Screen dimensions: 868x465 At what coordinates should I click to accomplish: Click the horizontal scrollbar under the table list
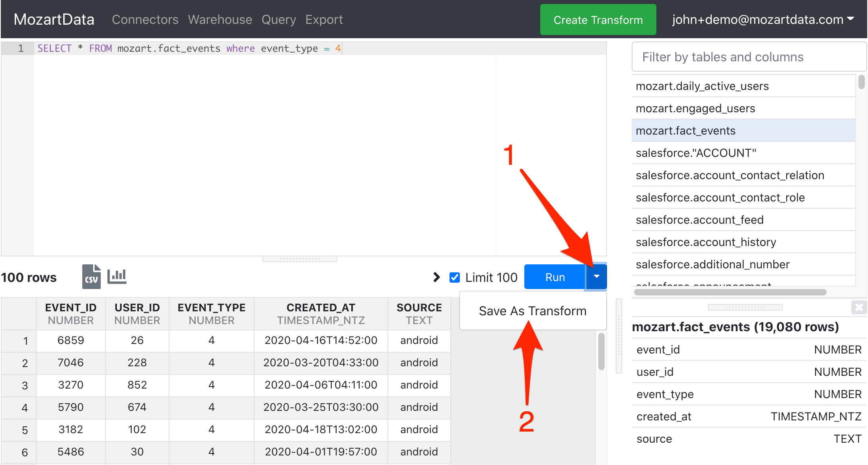coord(730,292)
